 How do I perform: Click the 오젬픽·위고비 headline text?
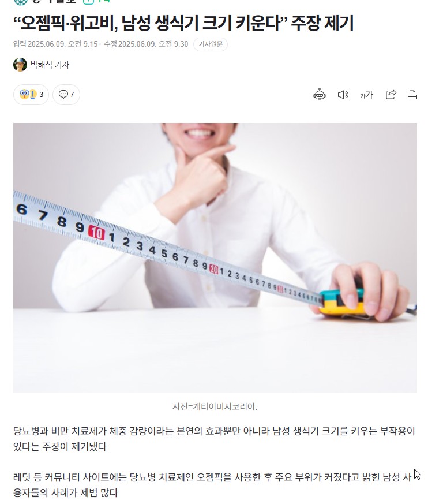click(183, 23)
